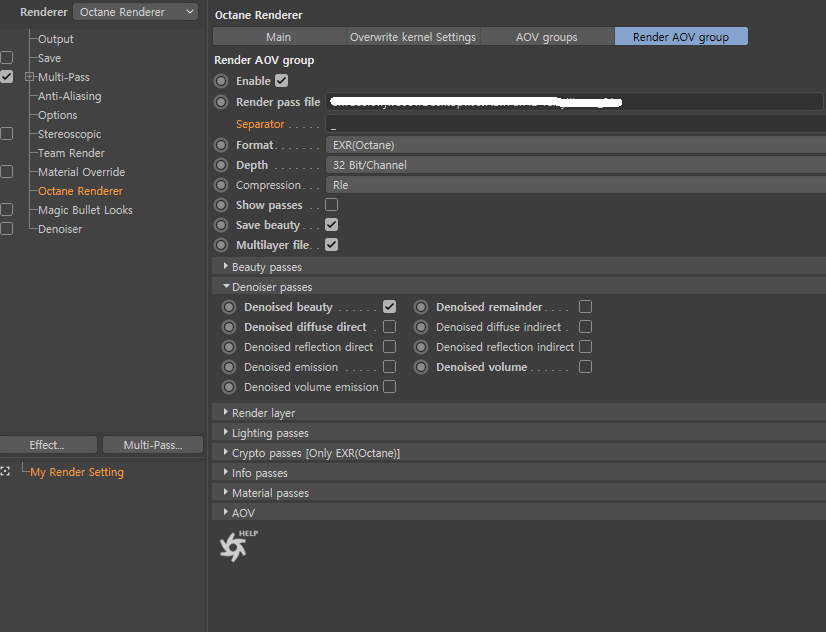Image resolution: width=826 pixels, height=632 pixels.
Task: Check the Denoised volume emission checkbox
Action: click(x=389, y=387)
